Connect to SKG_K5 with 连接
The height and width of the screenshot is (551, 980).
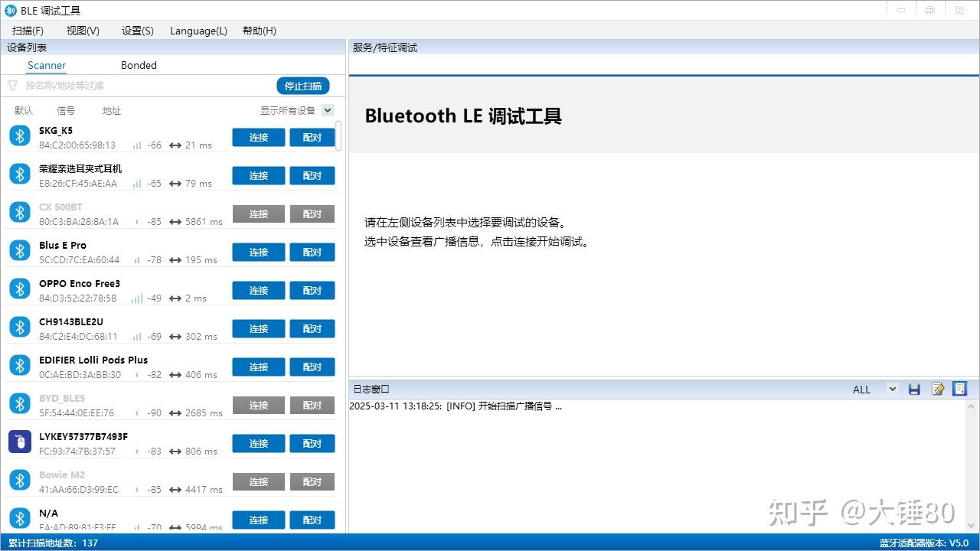pyautogui.click(x=259, y=137)
